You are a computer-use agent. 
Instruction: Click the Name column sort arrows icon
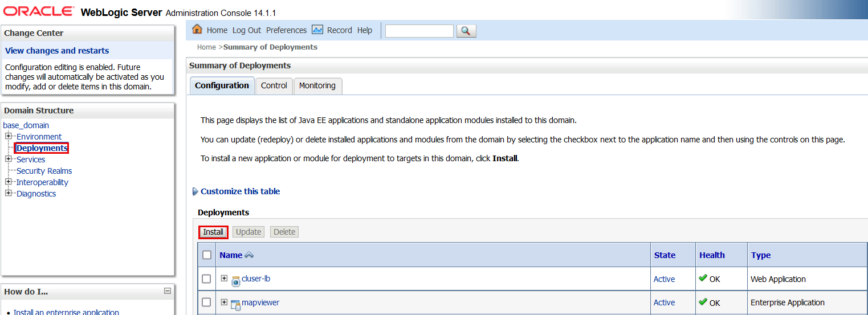tap(249, 255)
